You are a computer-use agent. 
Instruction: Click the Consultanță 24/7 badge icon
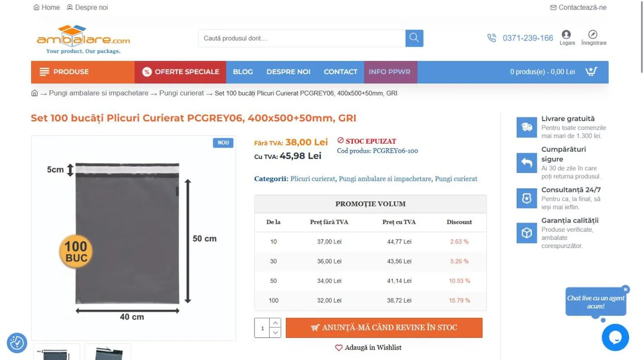pyautogui.click(x=527, y=198)
